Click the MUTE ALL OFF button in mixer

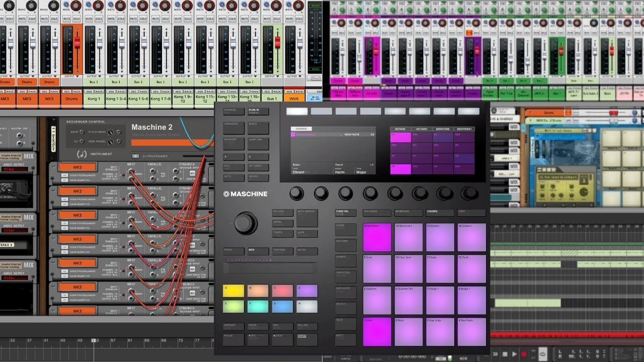point(315,98)
